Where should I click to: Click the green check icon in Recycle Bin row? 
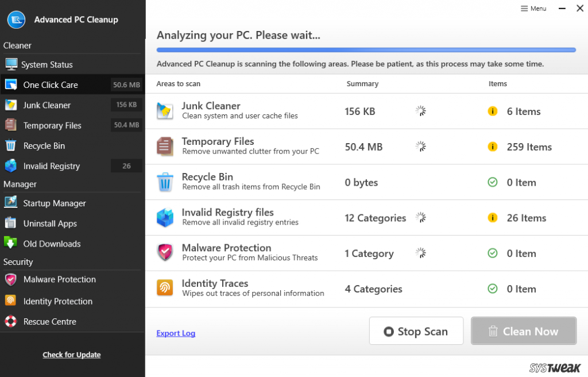point(492,182)
